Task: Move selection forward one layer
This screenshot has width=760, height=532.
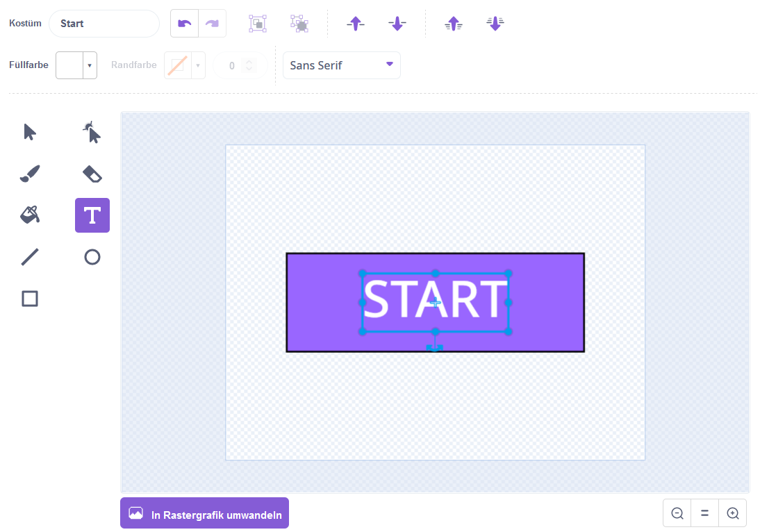Action: (356, 24)
